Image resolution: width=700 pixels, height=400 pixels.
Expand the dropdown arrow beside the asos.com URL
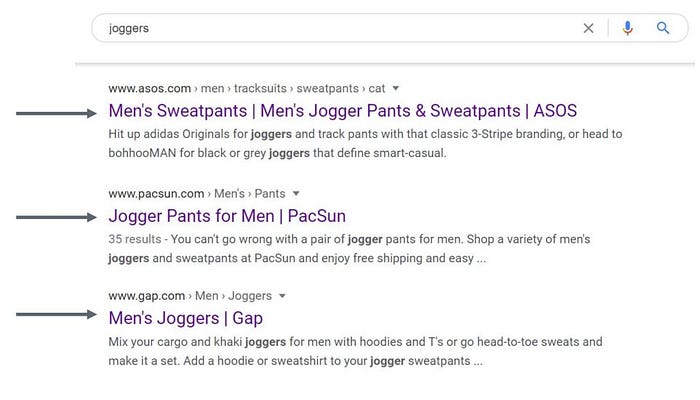coord(396,88)
